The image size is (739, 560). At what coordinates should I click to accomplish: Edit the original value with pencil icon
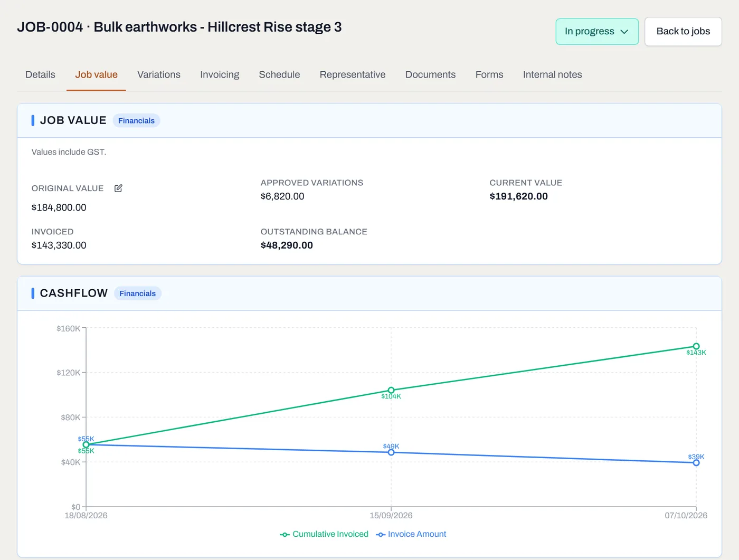click(118, 188)
